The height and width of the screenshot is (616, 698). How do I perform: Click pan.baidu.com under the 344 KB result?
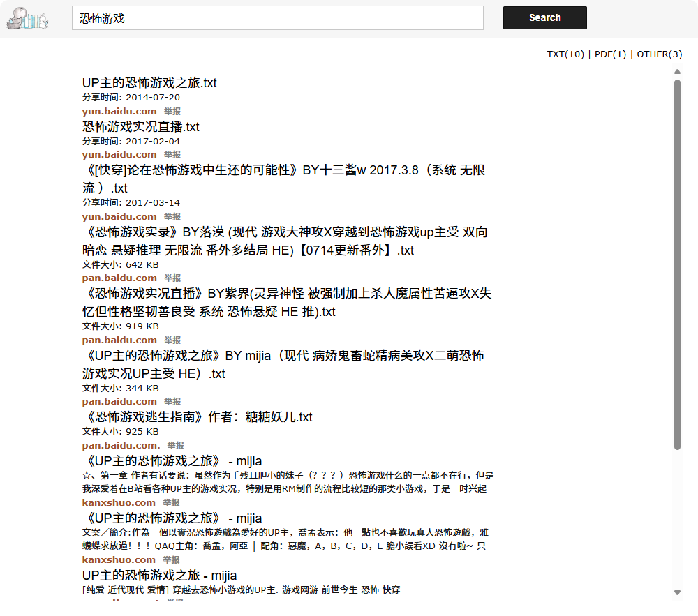119,401
